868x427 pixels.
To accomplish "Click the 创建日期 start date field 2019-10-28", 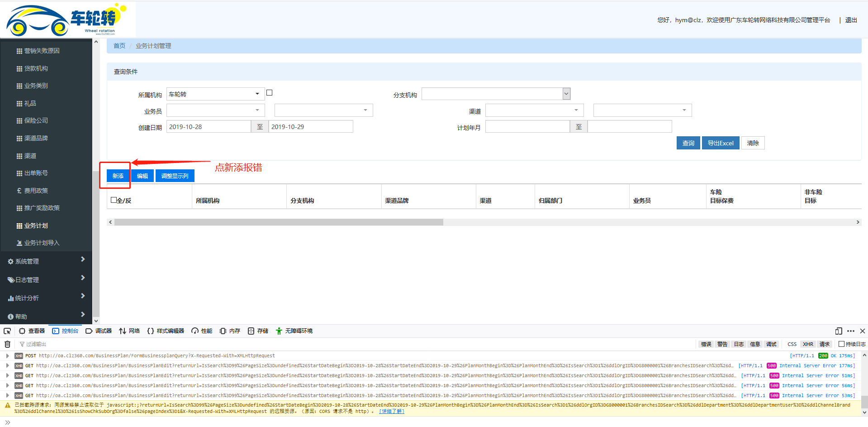I will tap(209, 127).
